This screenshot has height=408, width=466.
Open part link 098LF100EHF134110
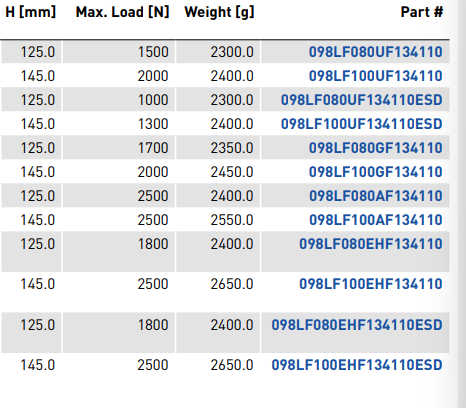[371, 284]
